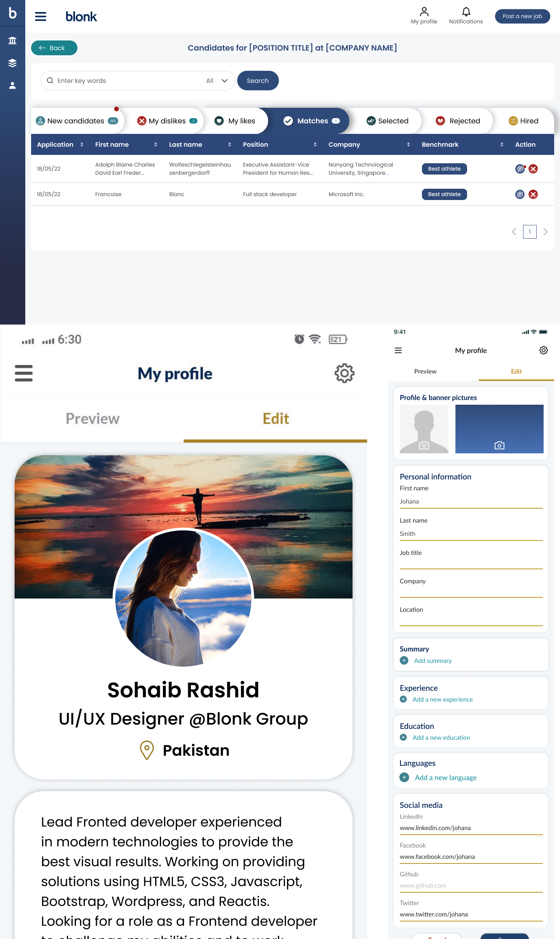The width and height of the screenshot is (560, 939).
Task: Click the layers stack sidebar icon
Action: point(12,63)
